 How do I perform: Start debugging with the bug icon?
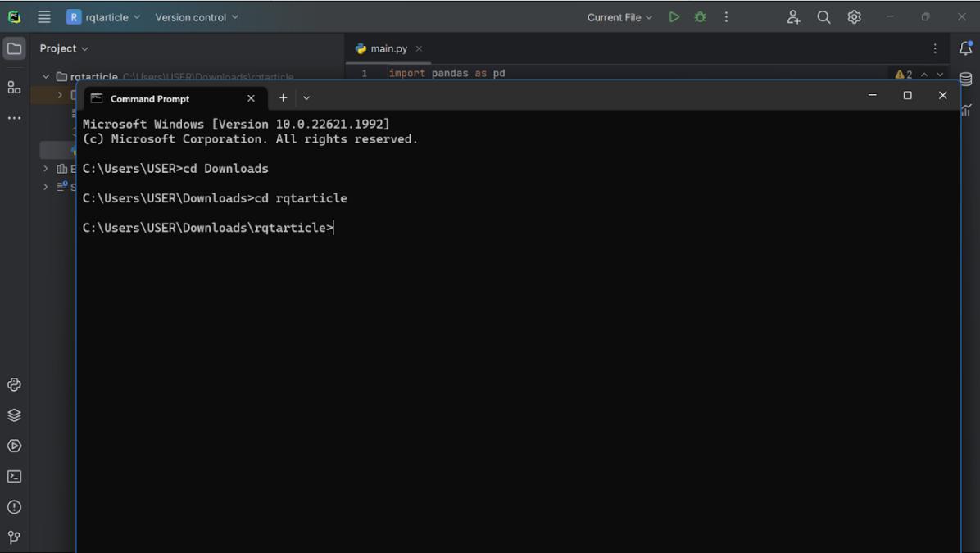tap(700, 17)
